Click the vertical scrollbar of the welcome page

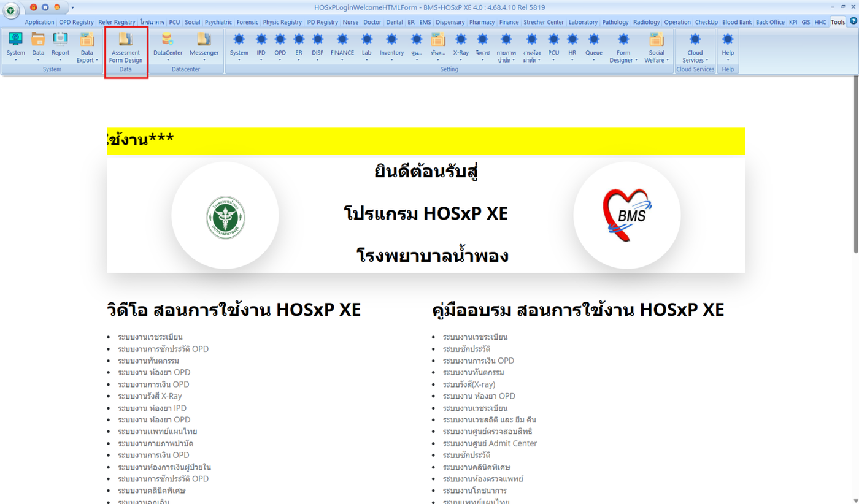point(856,166)
